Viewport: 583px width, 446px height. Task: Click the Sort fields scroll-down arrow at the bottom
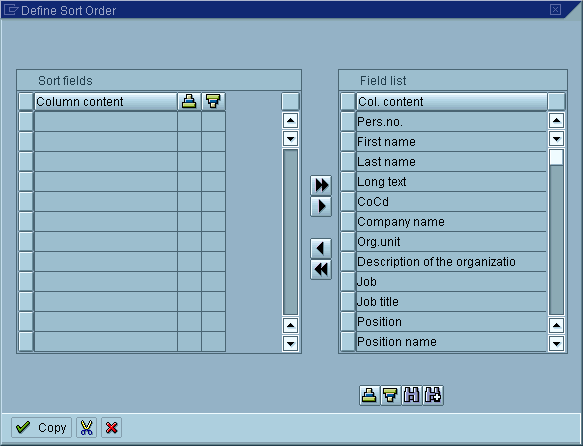pos(290,343)
